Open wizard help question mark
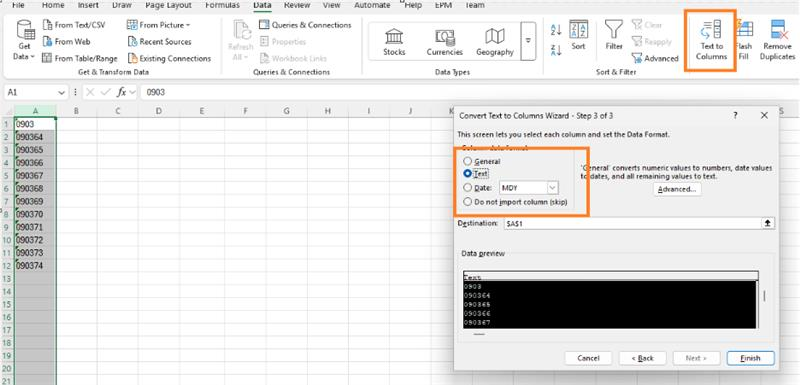The height and width of the screenshot is (385, 800). click(735, 116)
